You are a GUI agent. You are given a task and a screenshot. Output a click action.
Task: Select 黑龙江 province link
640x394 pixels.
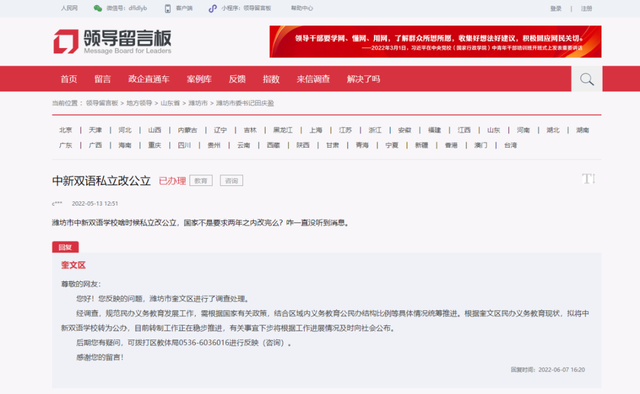[283, 130]
